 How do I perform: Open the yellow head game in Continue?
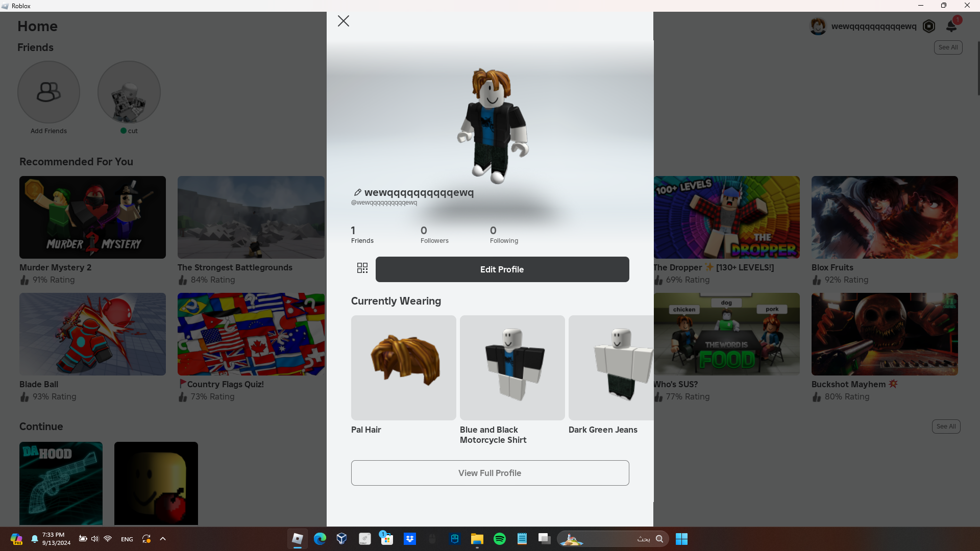[x=156, y=483]
